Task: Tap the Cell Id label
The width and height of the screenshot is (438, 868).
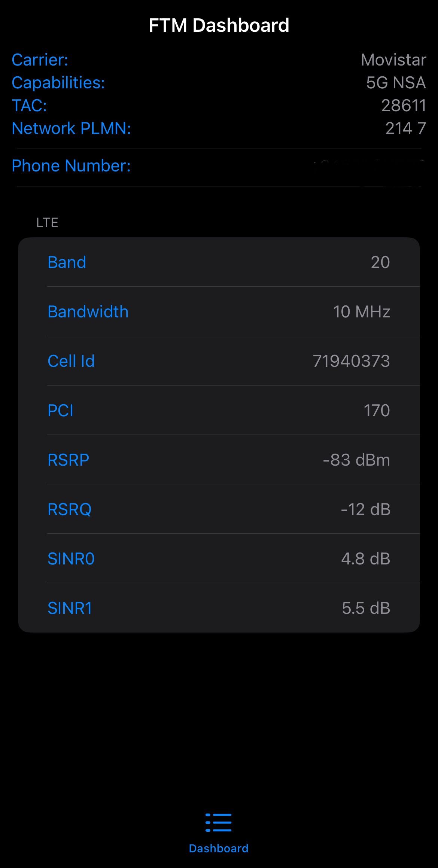Action: (71, 361)
